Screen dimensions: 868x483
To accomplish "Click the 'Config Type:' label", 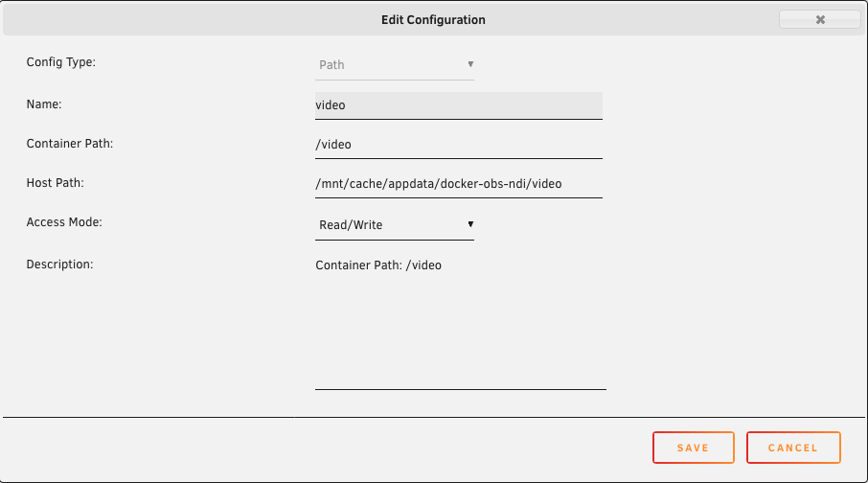I will (x=61, y=63).
